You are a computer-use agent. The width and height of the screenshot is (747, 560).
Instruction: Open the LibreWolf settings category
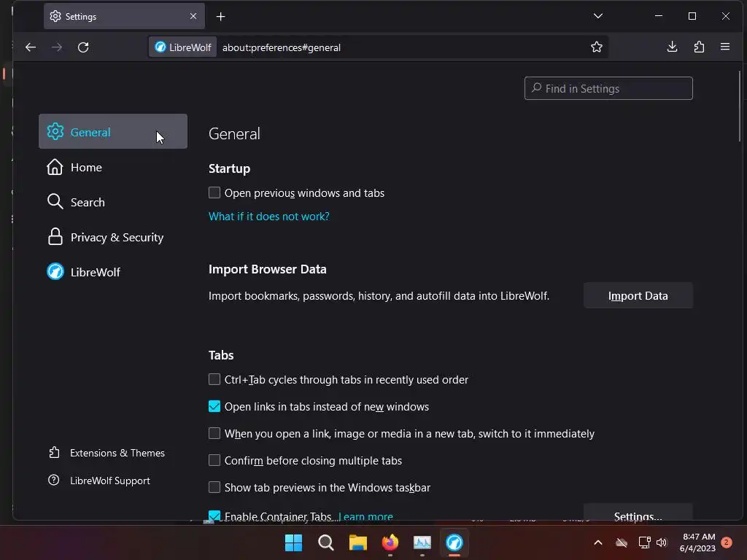pos(113,272)
